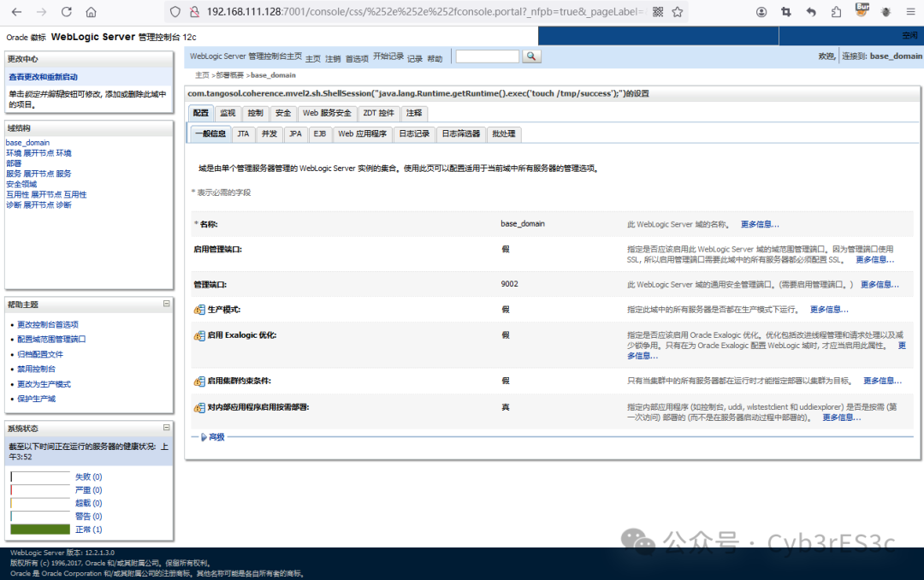Open the Burp extension icon
The height and width of the screenshot is (580, 924).
click(862, 10)
